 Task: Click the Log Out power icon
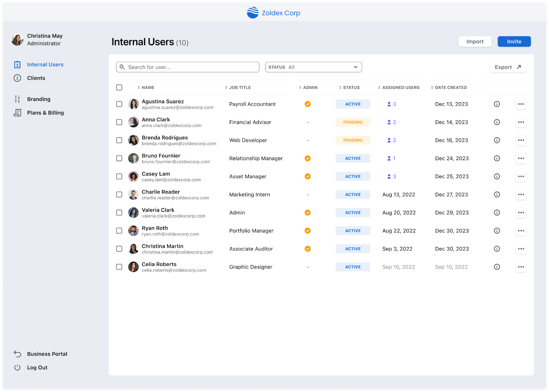pyautogui.click(x=17, y=367)
